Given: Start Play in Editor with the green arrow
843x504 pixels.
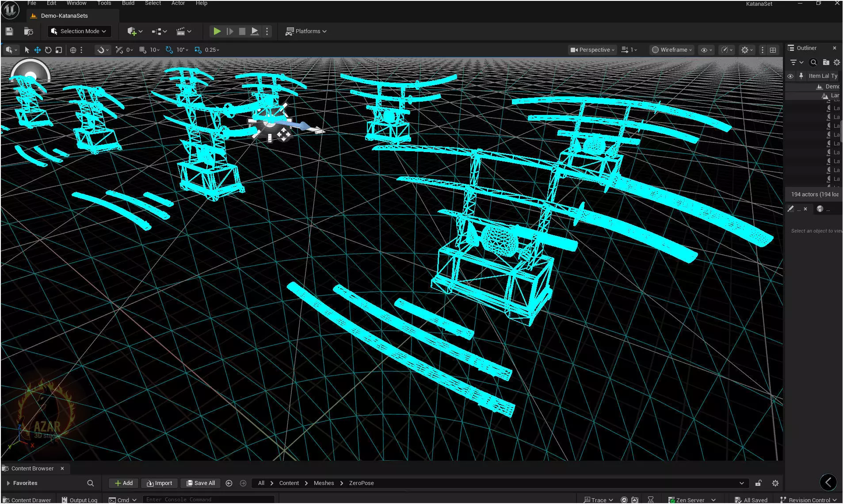Looking at the screenshot, I should tap(217, 31).
